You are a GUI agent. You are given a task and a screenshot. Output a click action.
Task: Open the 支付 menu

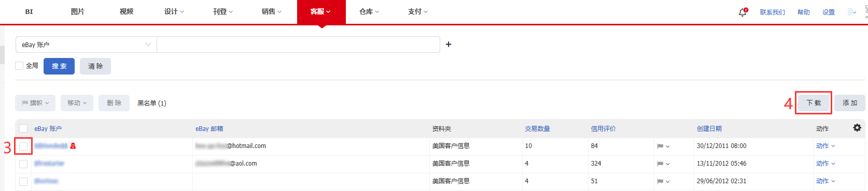pos(418,11)
